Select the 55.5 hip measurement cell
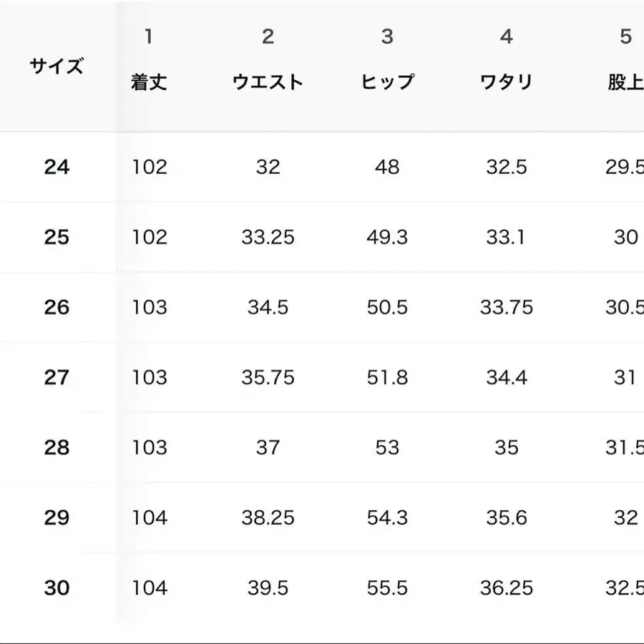644x644 pixels. coord(387,587)
